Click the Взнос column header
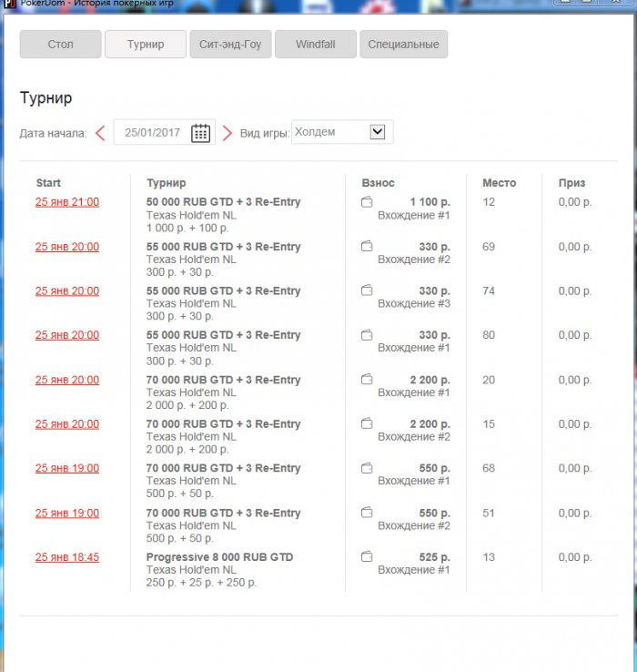 pyautogui.click(x=378, y=183)
